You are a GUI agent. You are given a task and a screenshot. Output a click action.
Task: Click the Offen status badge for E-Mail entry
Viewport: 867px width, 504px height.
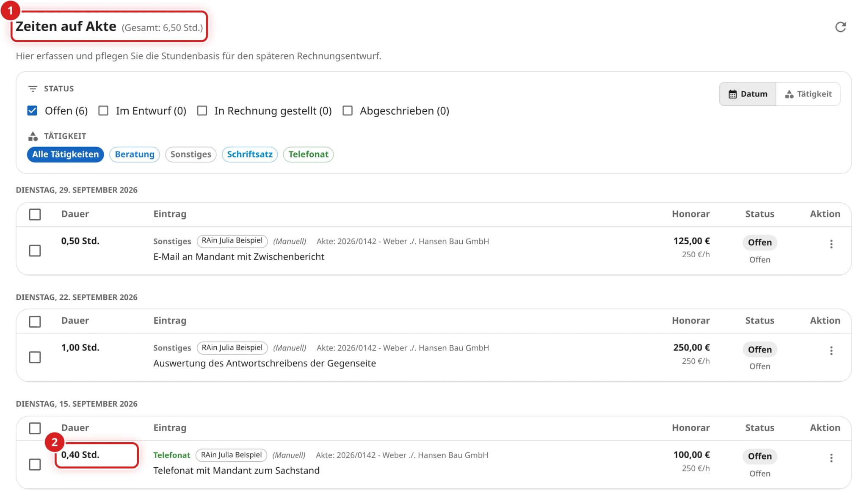pyautogui.click(x=759, y=242)
